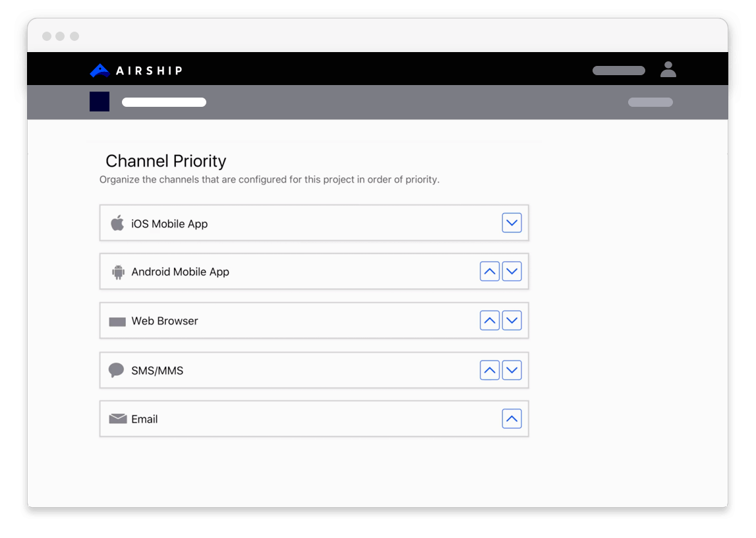Move Android Mobile App up in priority
This screenshot has width=756, height=538.
click(x=490, y=271)
